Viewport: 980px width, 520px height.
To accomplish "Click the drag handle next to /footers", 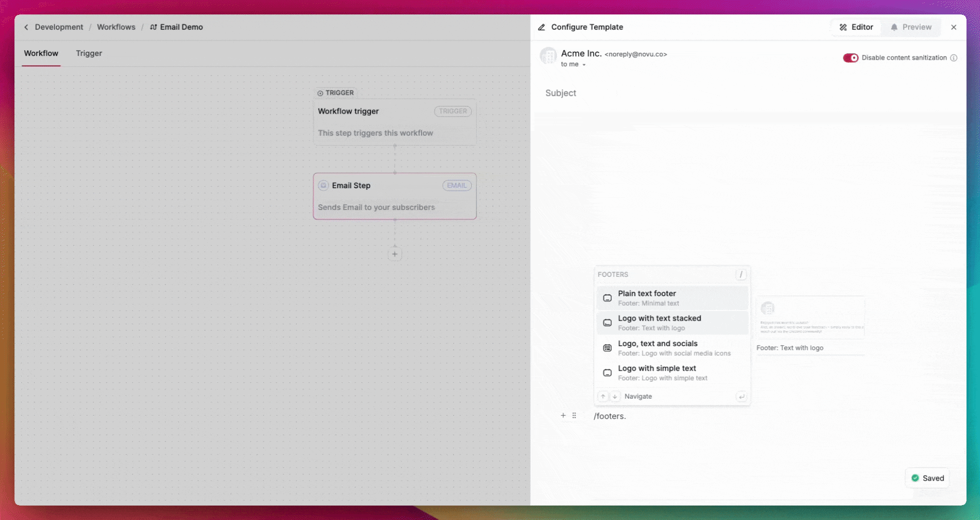I will (574, 416).
